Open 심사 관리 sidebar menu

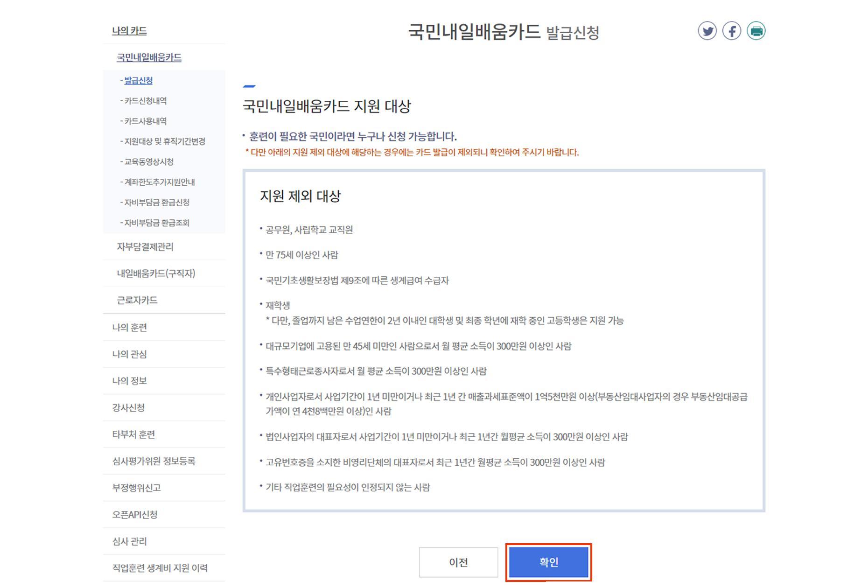[129, 541]
